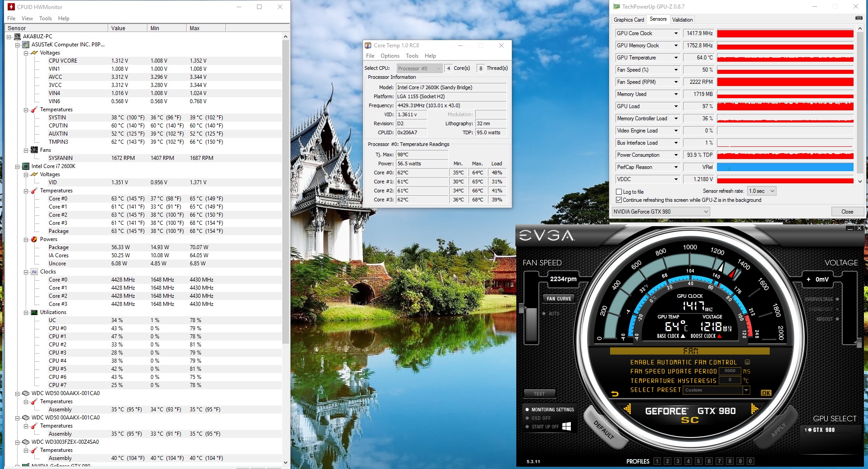
Task: Open the Processor #0 dropdown in Core Temp
Action: (x=419, y=68)
